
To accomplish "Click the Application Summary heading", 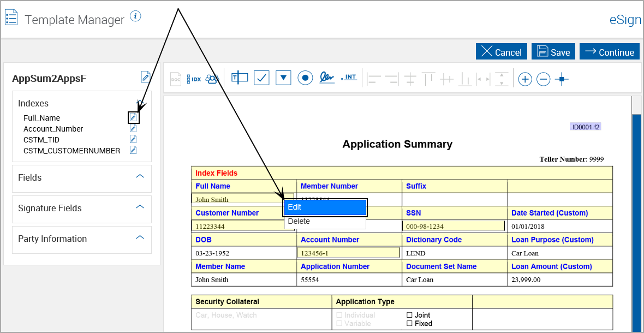I will coord(397,144).
